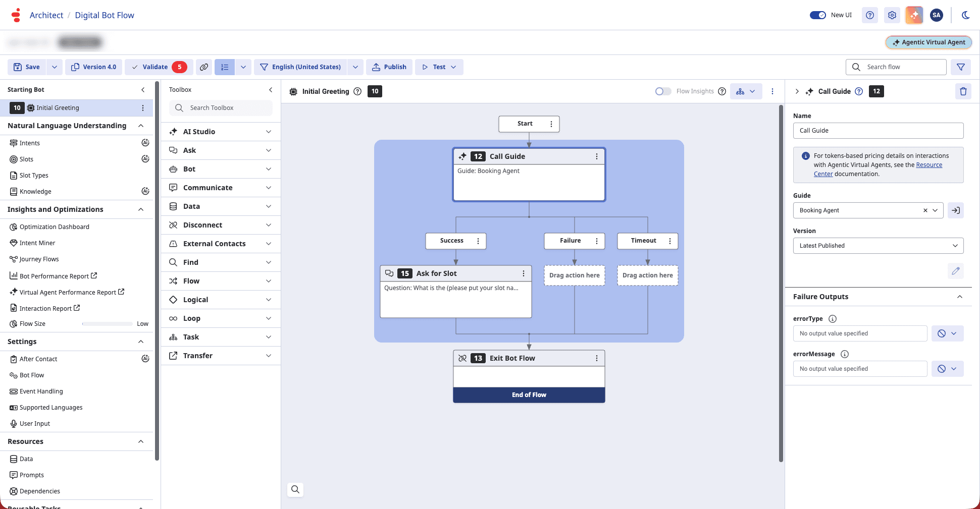Collapse the Insights and Optimizations section

click(141, 209)
